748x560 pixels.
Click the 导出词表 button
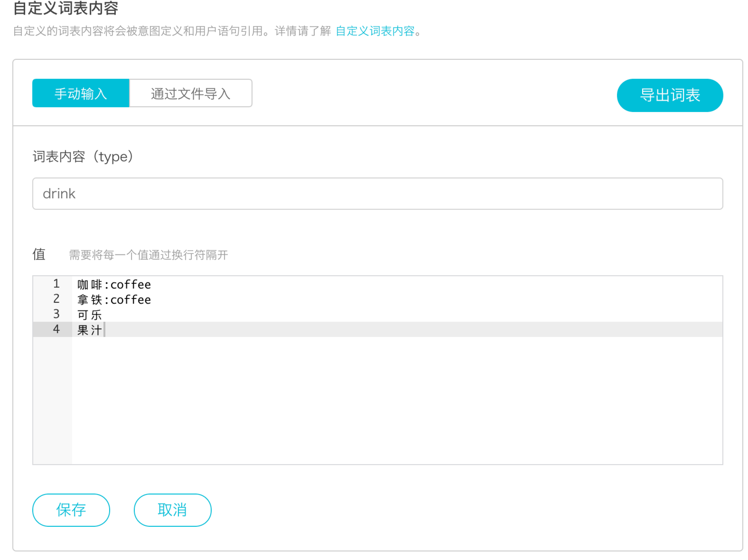click(x=669, y=95)
